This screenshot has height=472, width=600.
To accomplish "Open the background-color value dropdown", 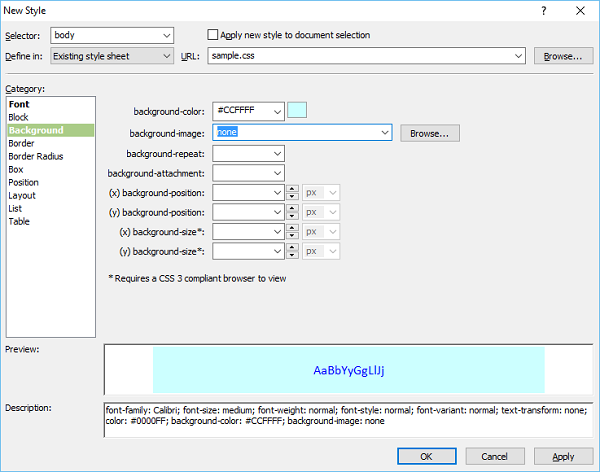I will pos(276,111).
